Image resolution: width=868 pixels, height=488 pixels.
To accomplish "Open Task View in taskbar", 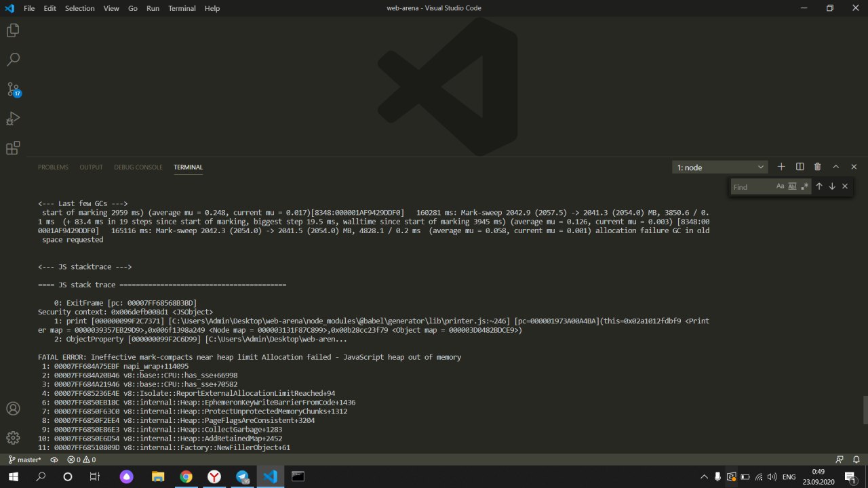I will pos(95,476).
